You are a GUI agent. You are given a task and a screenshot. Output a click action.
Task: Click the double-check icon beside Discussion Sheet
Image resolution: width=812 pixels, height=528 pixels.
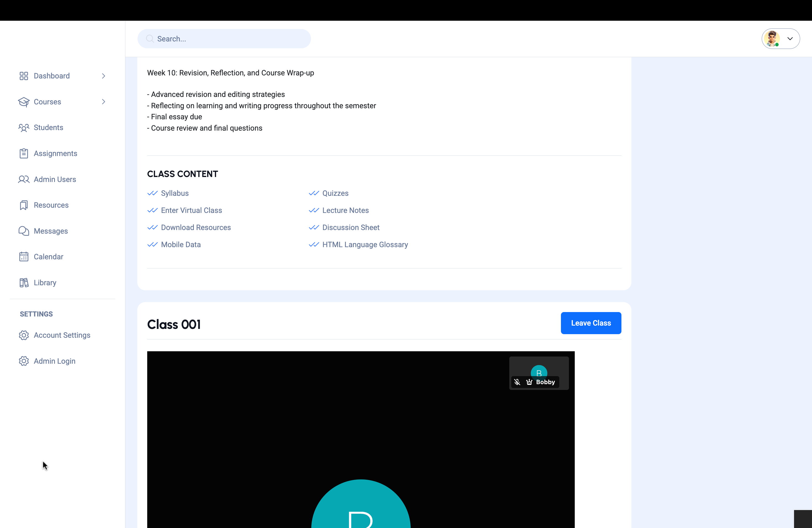coord(313,228)
